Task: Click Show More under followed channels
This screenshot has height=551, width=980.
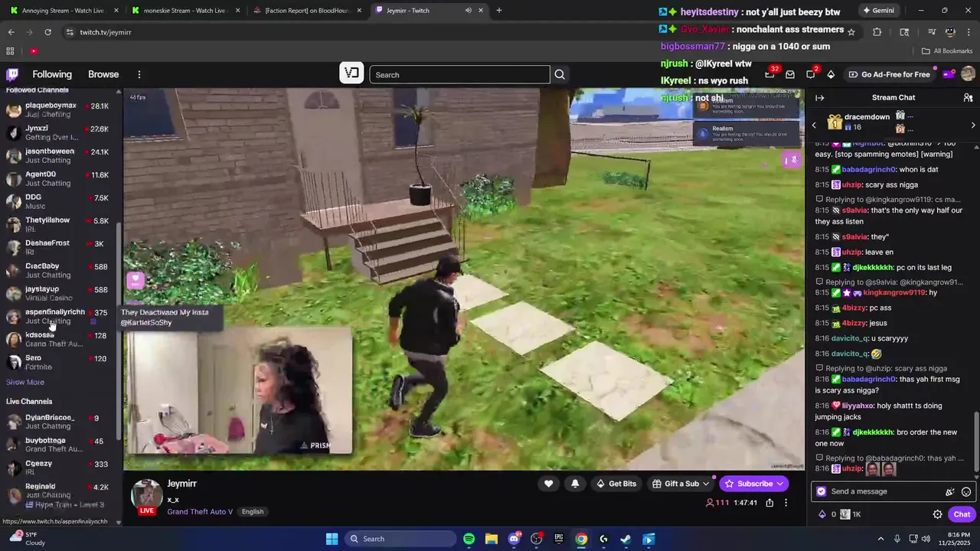Action: pyautogui.click(x=25, y=382)
